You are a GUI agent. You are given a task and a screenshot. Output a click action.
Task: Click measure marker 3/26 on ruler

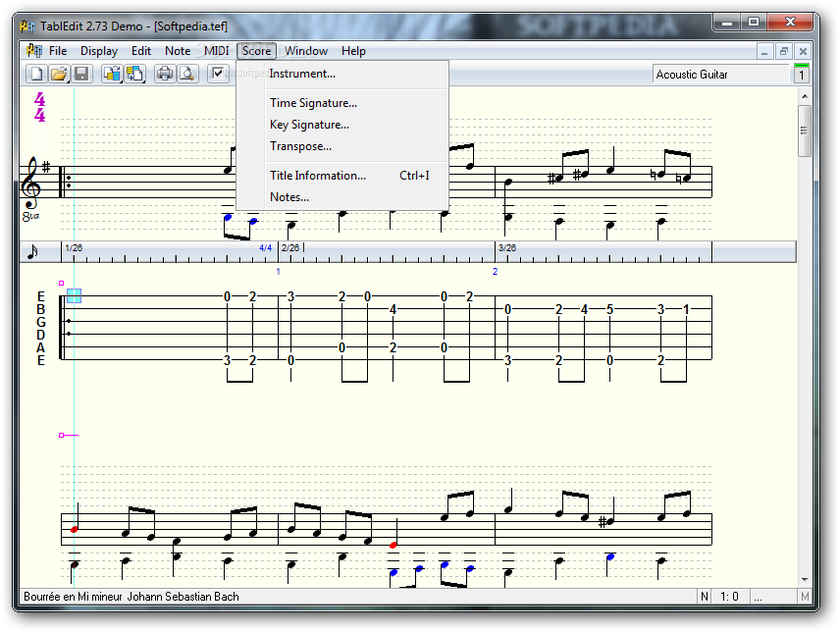506,248
